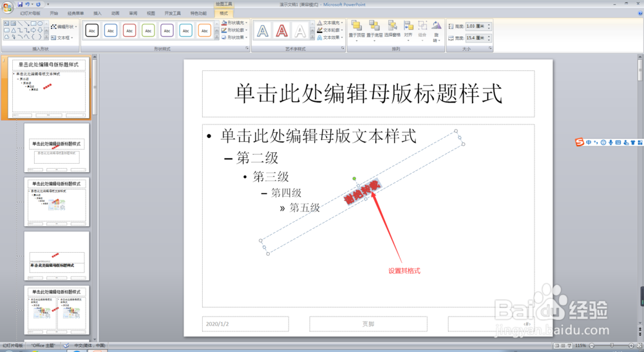Viewport: 644px width, 352px height.
Task: Open the 大小 dialog launcher
Action: 490,48
